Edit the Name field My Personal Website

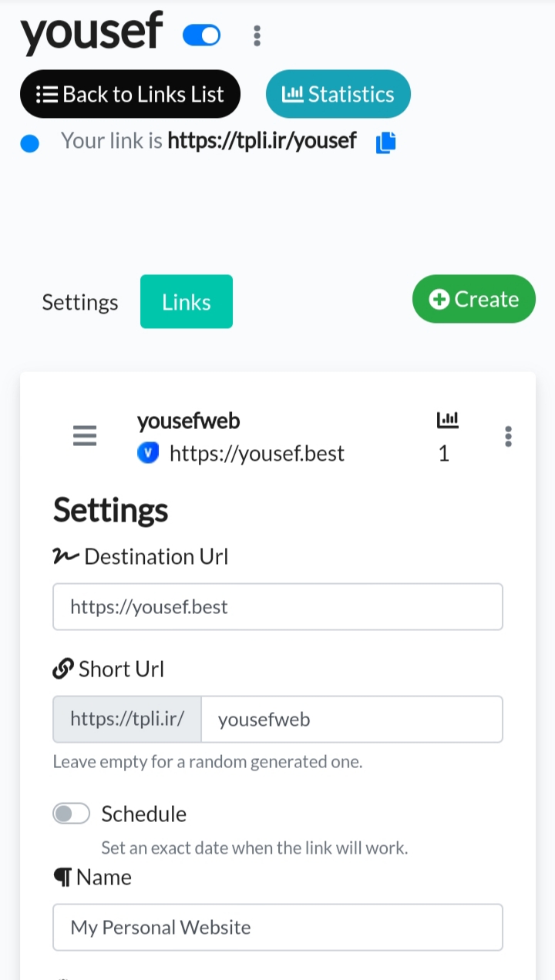(277, 927)
